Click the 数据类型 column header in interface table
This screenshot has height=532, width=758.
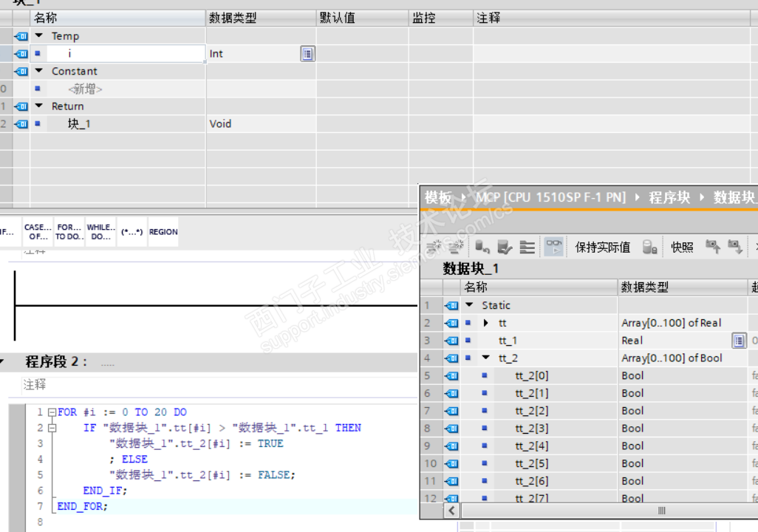point(261,18)
